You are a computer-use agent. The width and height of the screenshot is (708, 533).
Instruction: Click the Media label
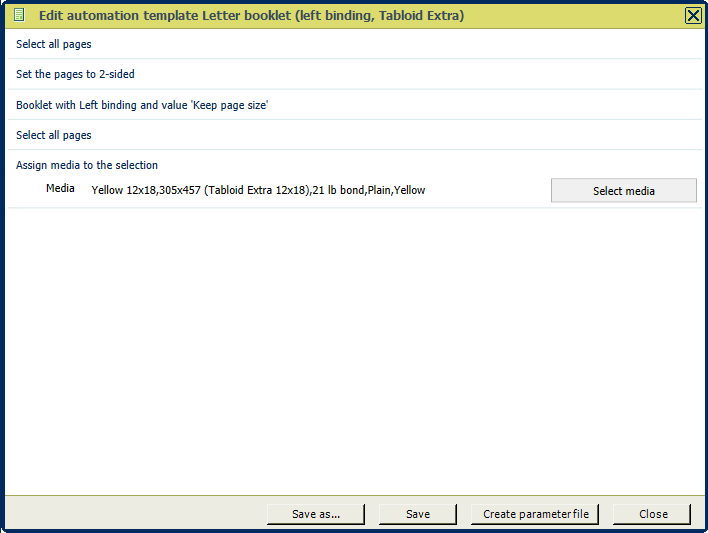(60, 188)
